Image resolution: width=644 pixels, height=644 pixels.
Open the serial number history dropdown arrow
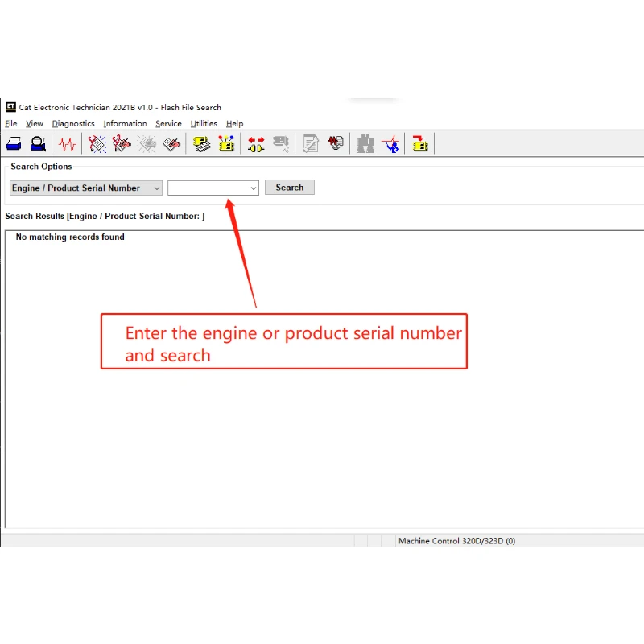coord(254,188)
